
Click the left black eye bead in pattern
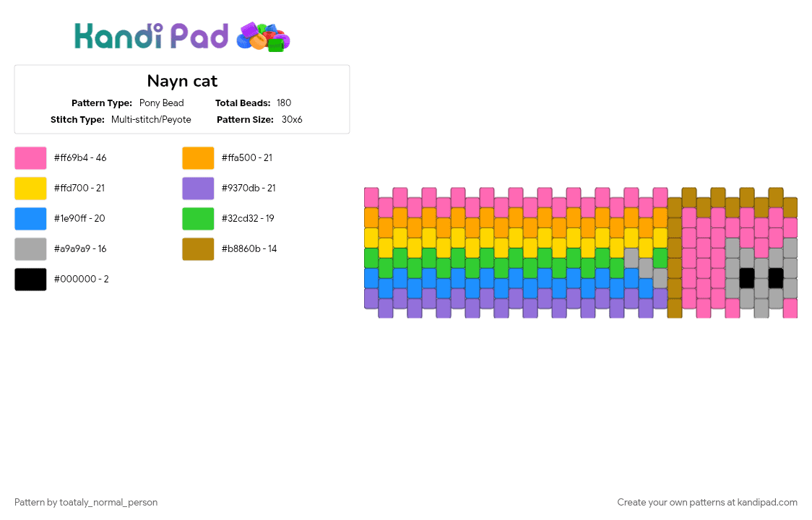[747, 278]
